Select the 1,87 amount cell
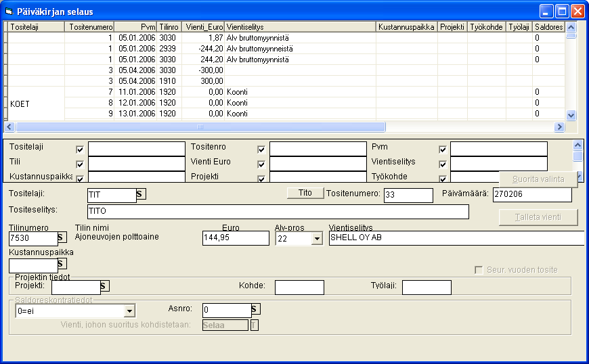The image size is (589, 364). 203,38
